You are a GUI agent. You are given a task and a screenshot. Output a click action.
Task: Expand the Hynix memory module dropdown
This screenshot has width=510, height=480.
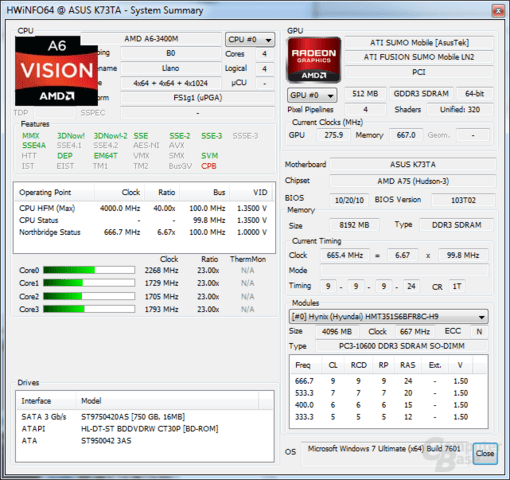[389, 317]
